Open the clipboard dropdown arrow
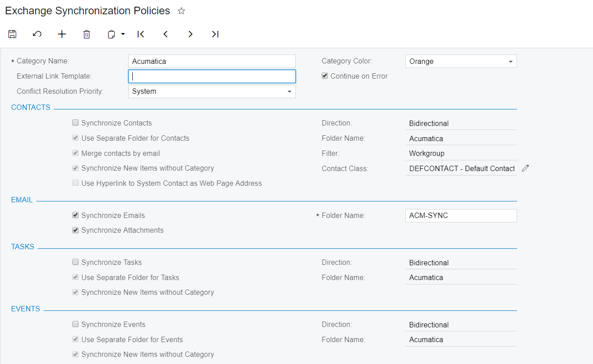 [123, 34]
